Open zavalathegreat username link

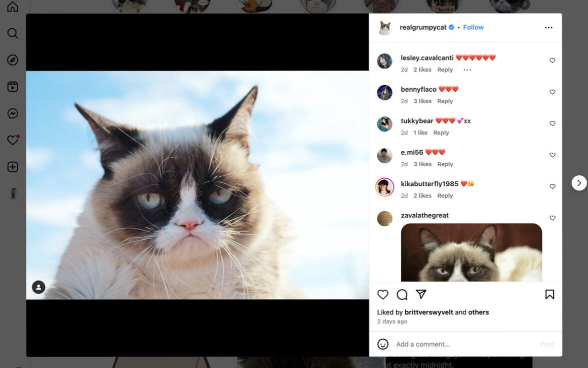coord(424,215)
